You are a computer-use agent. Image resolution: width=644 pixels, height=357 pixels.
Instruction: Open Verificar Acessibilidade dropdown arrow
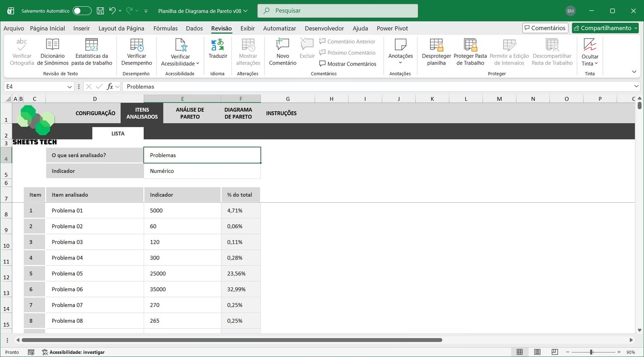pyautogui.click(x=198, y=64)
